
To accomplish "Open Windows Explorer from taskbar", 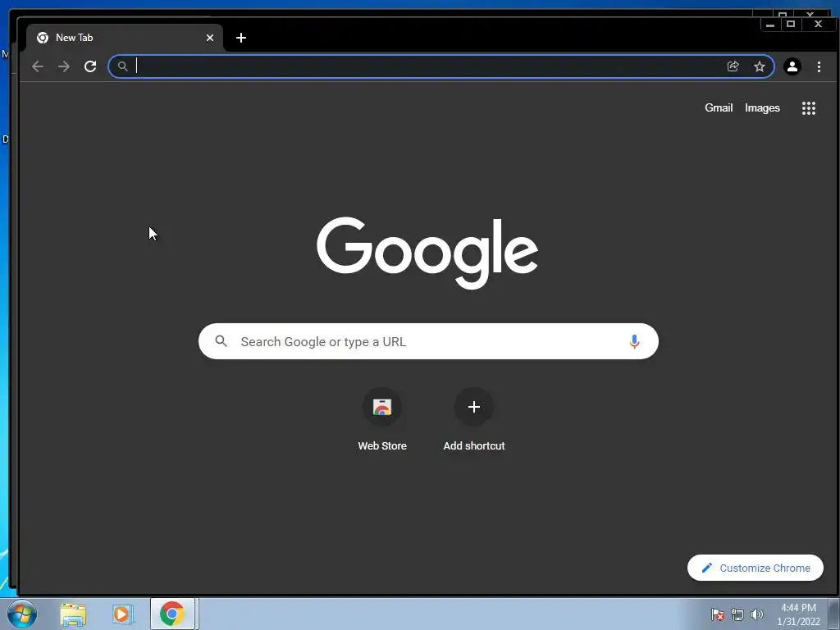I will 73,614.
